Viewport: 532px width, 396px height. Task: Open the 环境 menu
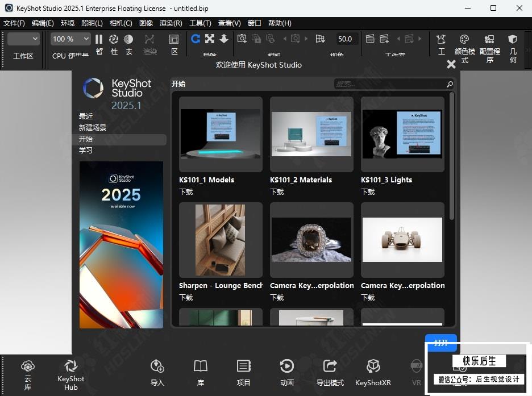68,23
